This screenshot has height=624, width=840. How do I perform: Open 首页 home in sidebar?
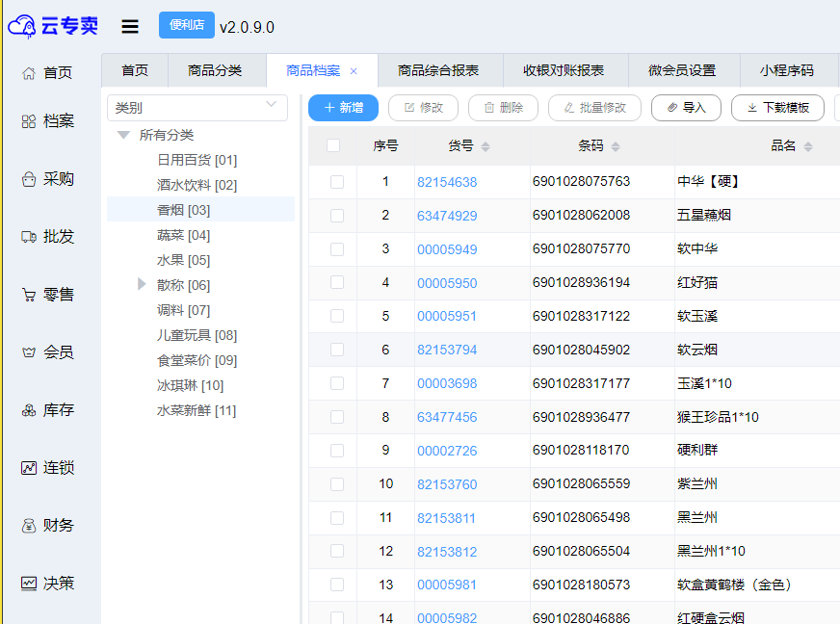coord(48,73)
